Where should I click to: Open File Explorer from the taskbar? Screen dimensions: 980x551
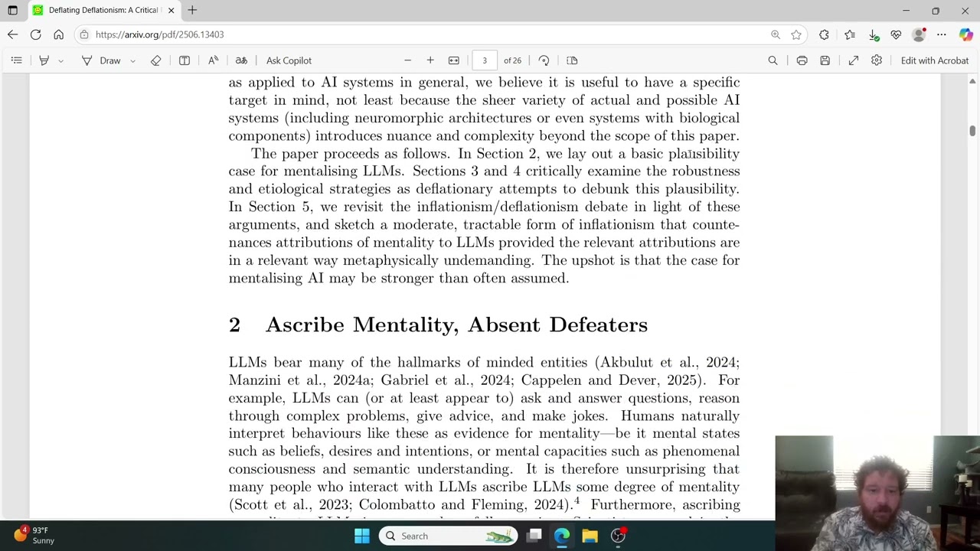(x=590, y=536)
